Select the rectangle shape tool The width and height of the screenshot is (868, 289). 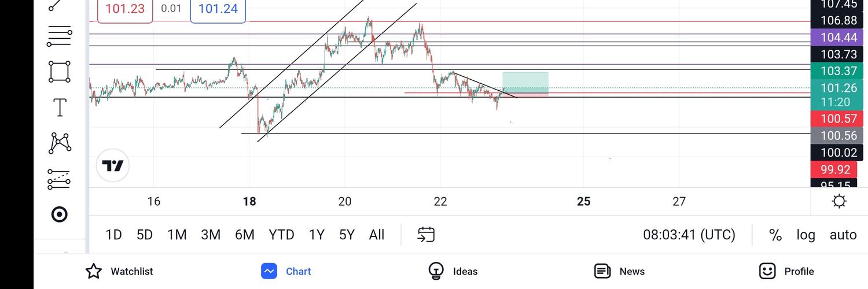[60, 72]
